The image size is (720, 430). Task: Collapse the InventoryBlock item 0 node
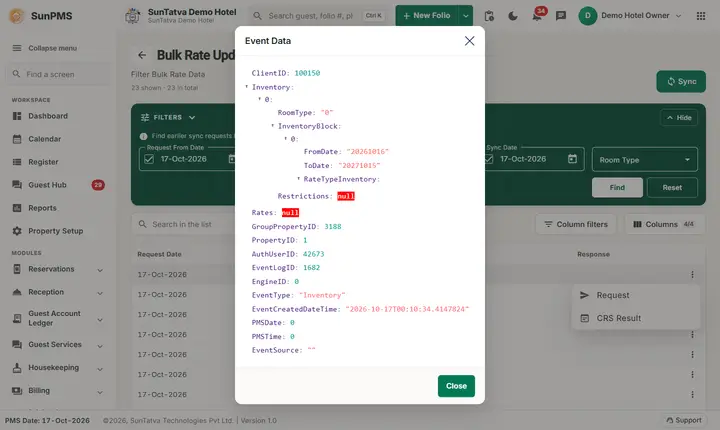pos(286,138)
